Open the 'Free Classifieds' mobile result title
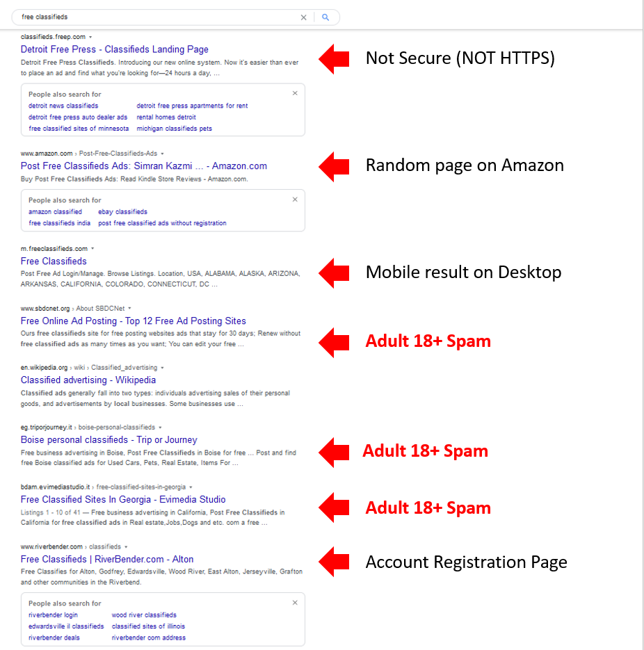644x650 pixels. (x=54, y=261)
